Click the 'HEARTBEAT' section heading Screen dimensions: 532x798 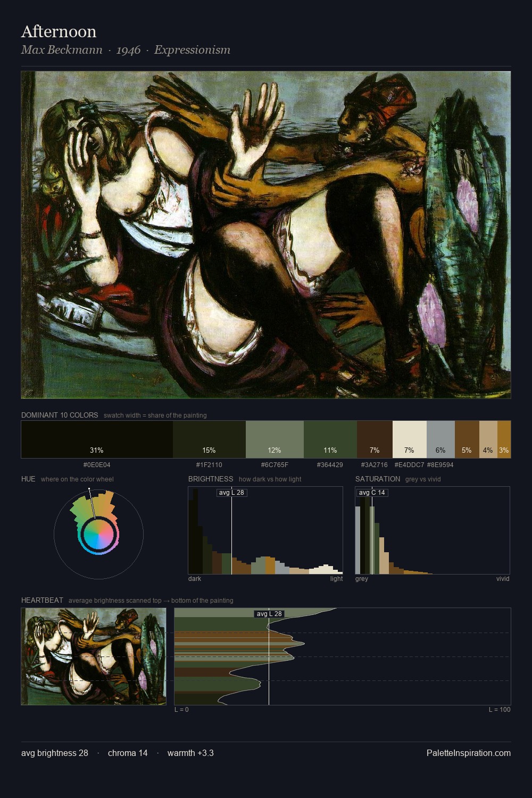tap(42, 600)
